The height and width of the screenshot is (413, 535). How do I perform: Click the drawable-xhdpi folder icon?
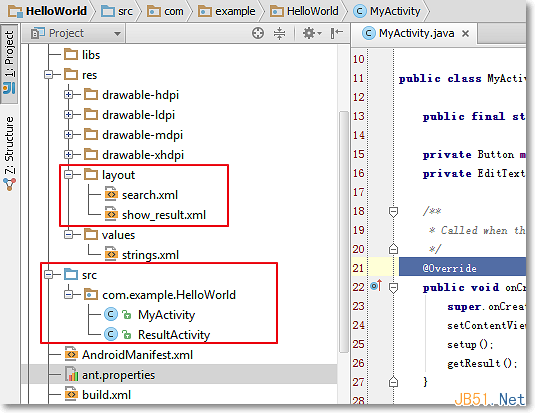[91, 154]
